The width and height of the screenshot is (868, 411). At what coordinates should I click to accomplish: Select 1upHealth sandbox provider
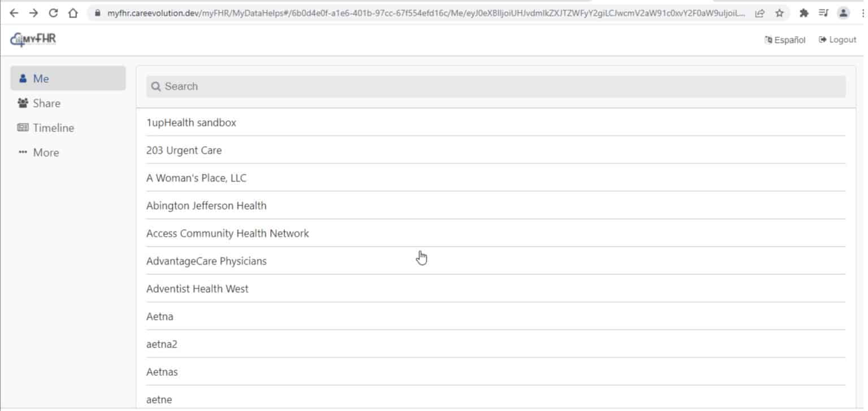[496, 123]
